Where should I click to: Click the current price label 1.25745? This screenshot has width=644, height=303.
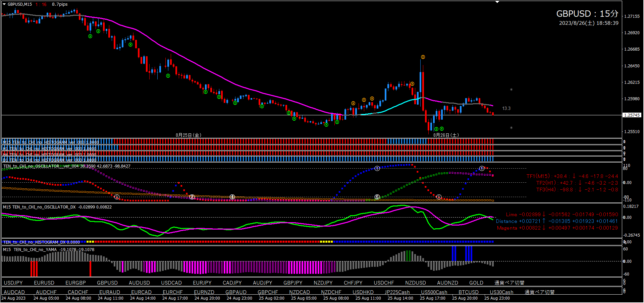click(632, 115)
